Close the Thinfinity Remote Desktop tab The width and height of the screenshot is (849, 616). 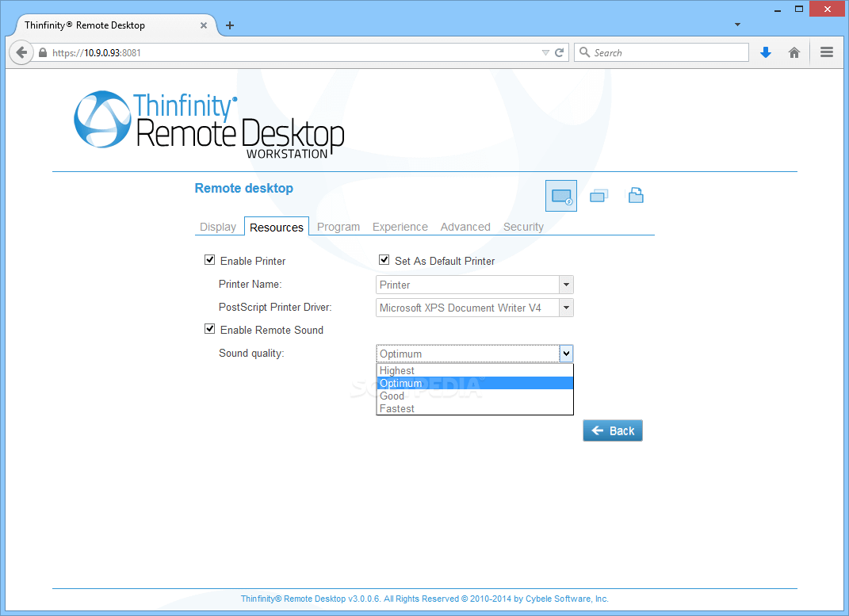pos(204,25)
